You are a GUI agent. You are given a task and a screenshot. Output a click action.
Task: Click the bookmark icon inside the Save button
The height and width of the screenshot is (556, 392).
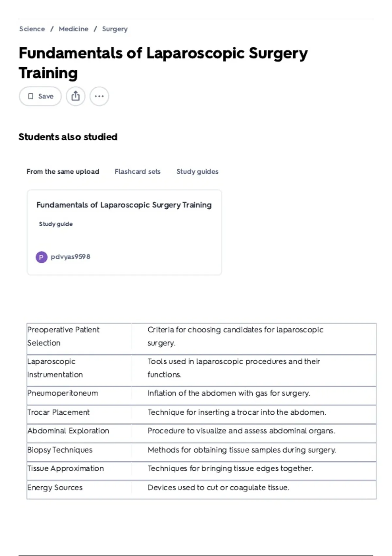pos(31,96)
